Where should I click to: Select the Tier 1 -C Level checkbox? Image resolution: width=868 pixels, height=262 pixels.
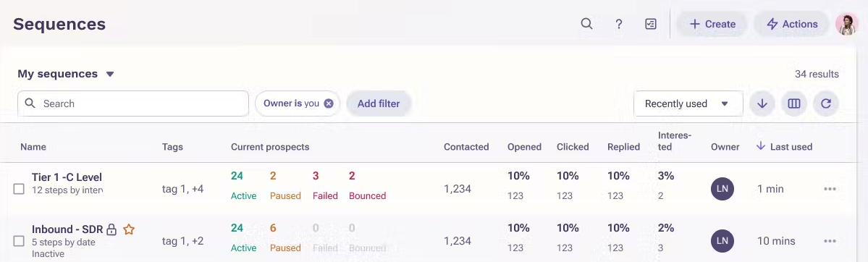(x=19, y=189)
